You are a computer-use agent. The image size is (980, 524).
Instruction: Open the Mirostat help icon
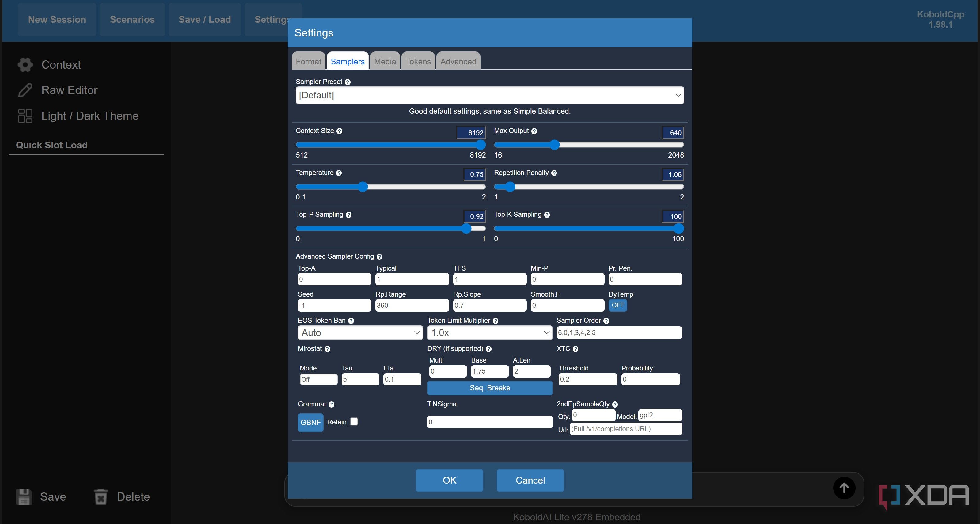tap(327, 349)
